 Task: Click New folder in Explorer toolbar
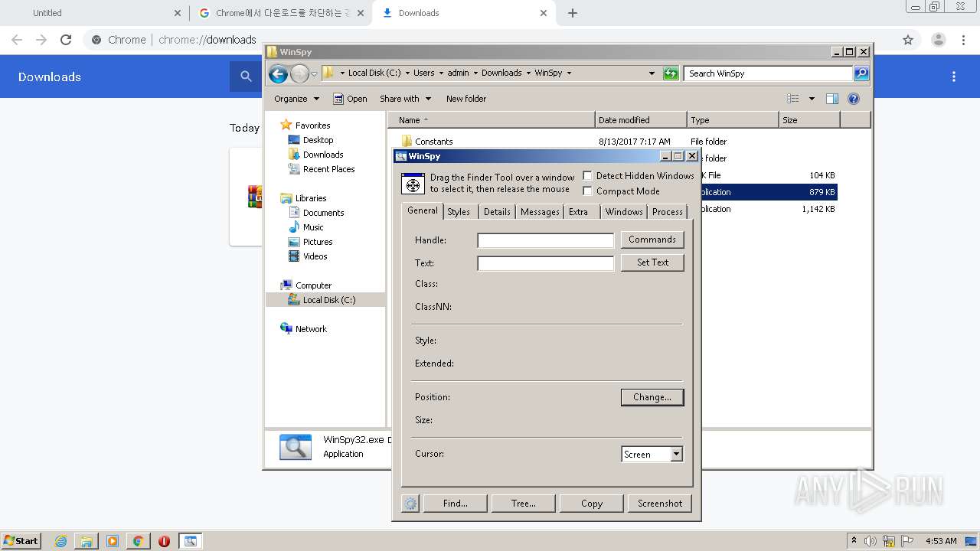click(466, 99)
